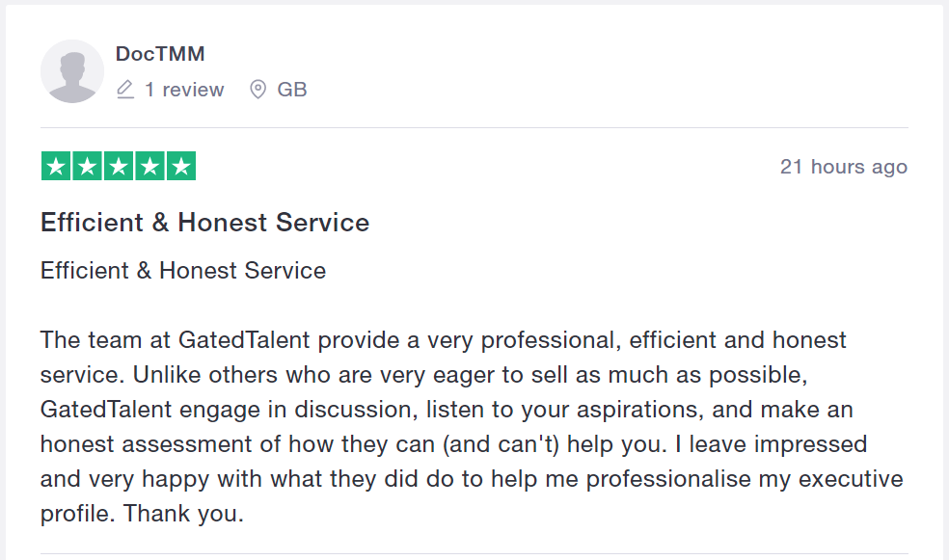Click the line mentioning 'professionalise my executive'
Image resolution: width=949 pixels, height=560 pixels.
click(x=472, y=479)
